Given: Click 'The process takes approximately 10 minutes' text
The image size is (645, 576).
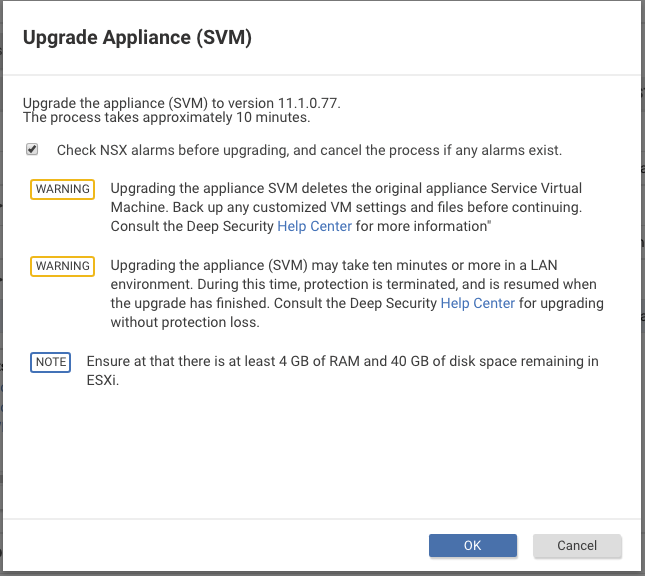Looking at the screenshot, I should (166, 117).
